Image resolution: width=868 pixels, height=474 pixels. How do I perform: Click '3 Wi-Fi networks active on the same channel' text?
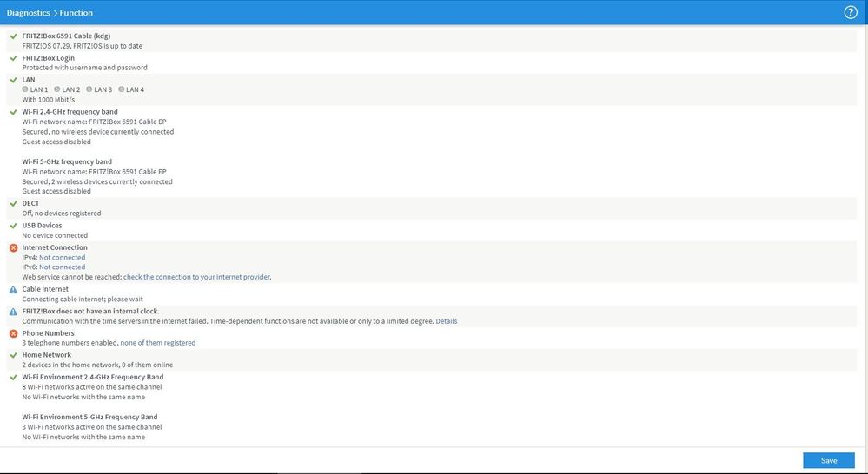pos(92,427)
